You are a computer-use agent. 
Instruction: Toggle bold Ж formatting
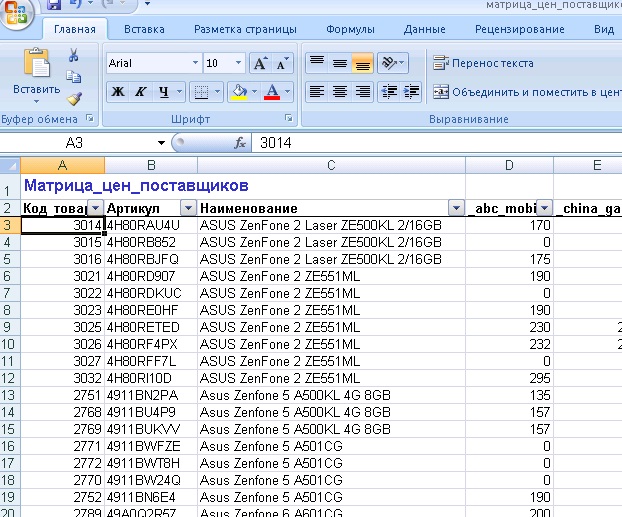click(x=118, y=92)
